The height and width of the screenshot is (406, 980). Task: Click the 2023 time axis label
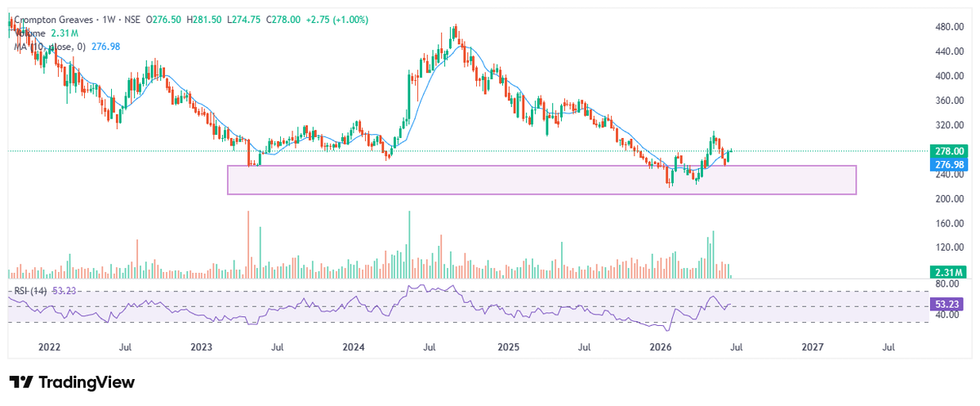tap(202, 347)
